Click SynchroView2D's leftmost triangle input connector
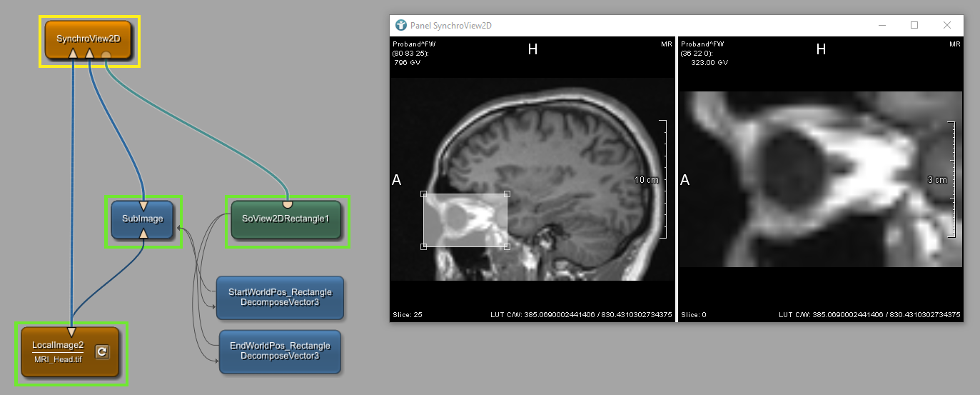Image resolution: width=980 pixels, height=395 pixels. point(73,54)
